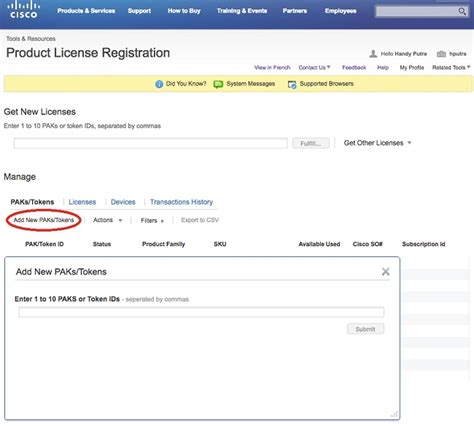Open Products & Services menu

(x=86, y=11)
